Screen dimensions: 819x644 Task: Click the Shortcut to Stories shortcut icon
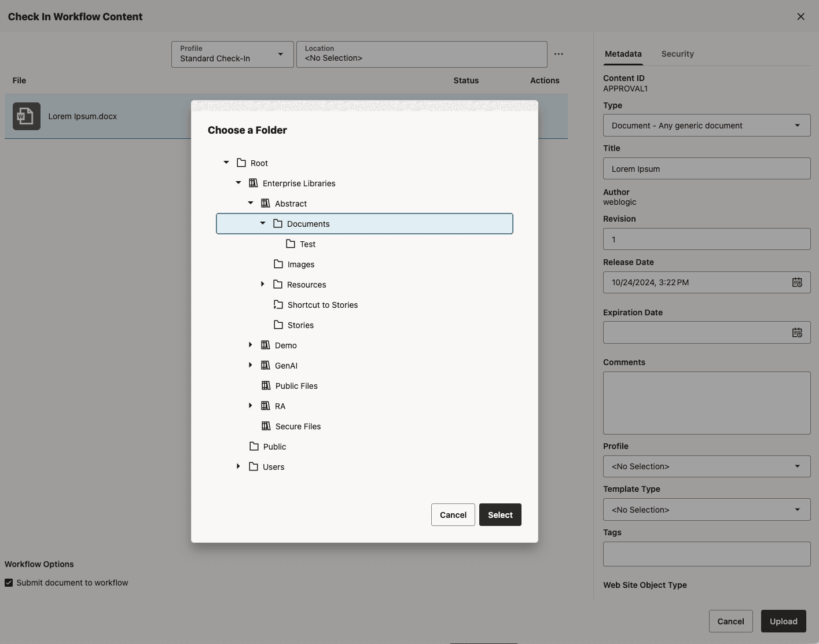[278, 304]
